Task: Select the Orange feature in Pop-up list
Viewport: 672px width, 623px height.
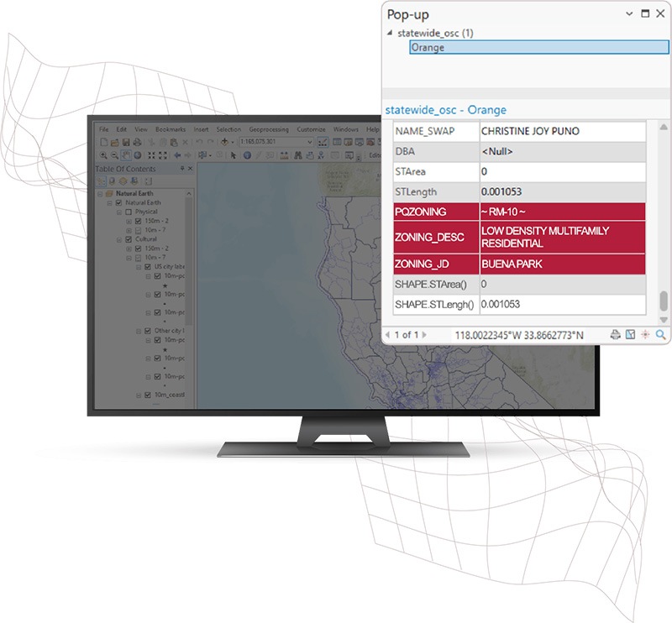Action: tap(539, 47)
